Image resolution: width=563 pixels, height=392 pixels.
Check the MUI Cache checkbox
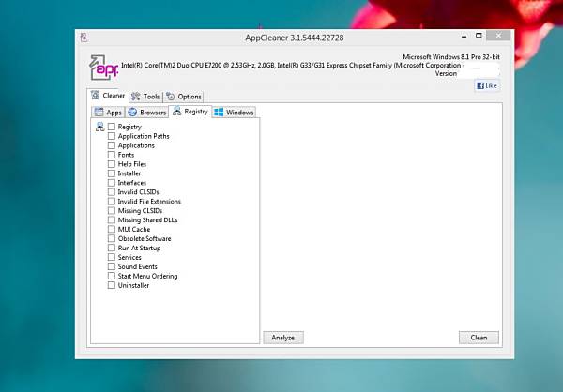pyautogui.click(x=112, y=229)
